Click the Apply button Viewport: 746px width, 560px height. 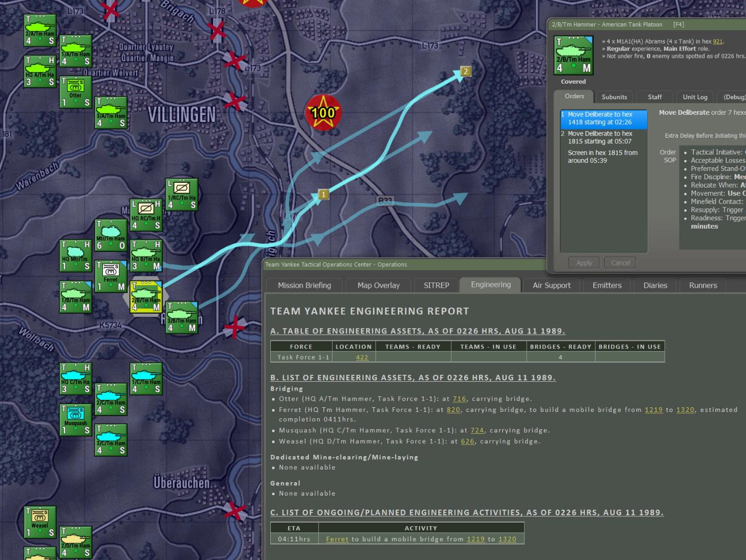[x=584, y=263]
